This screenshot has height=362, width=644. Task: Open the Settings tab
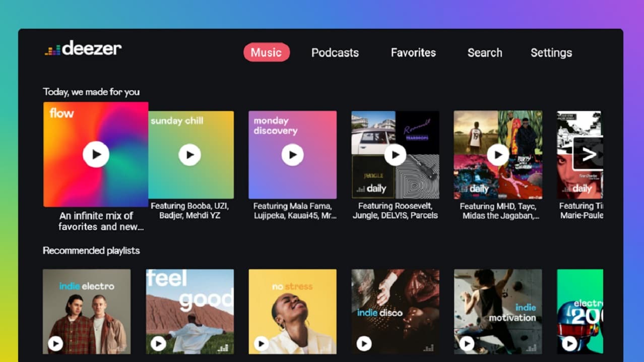coord(551,52)
